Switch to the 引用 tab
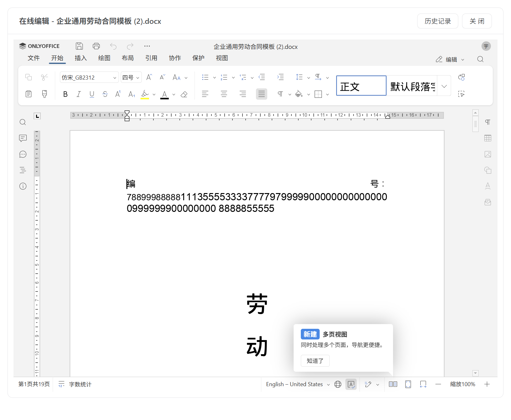 151,58
